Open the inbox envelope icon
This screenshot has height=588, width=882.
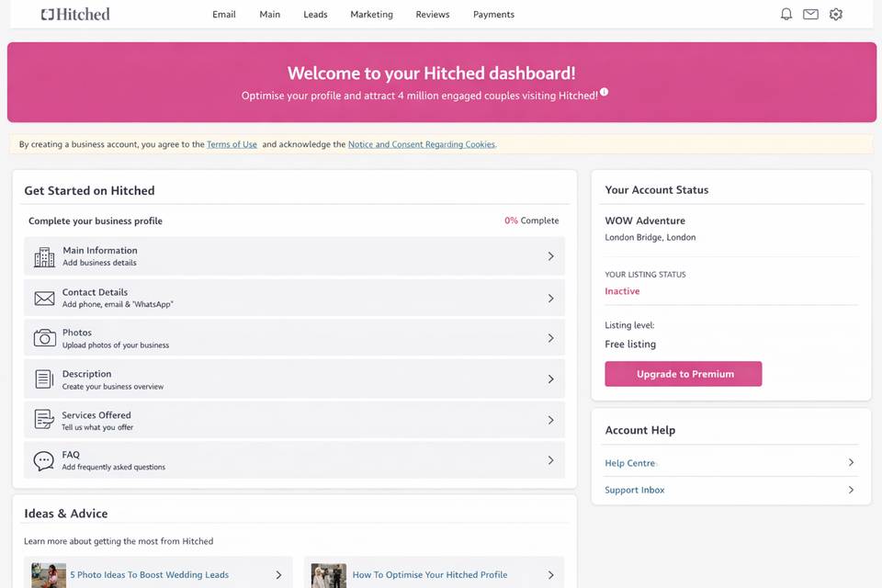click(x=810, y=14)
